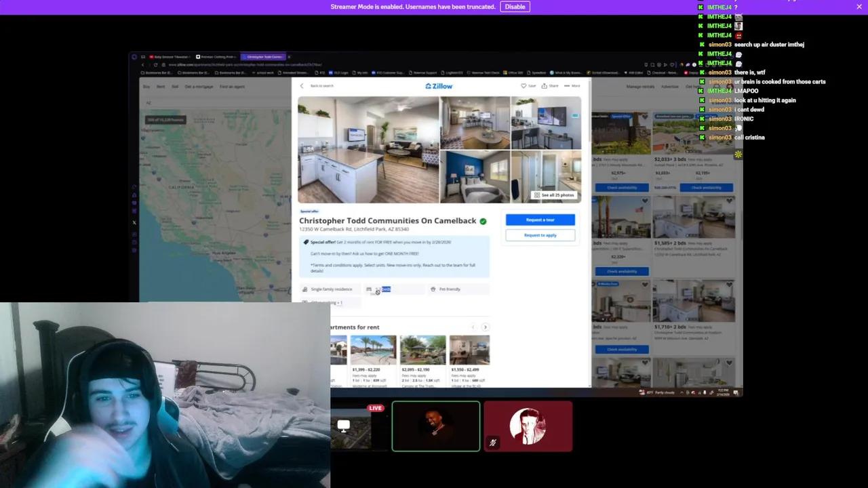Image resolution: width=868 pixels, height=488 pixels.
Task: Click the map of California area
Action: [x=215, y=205]
